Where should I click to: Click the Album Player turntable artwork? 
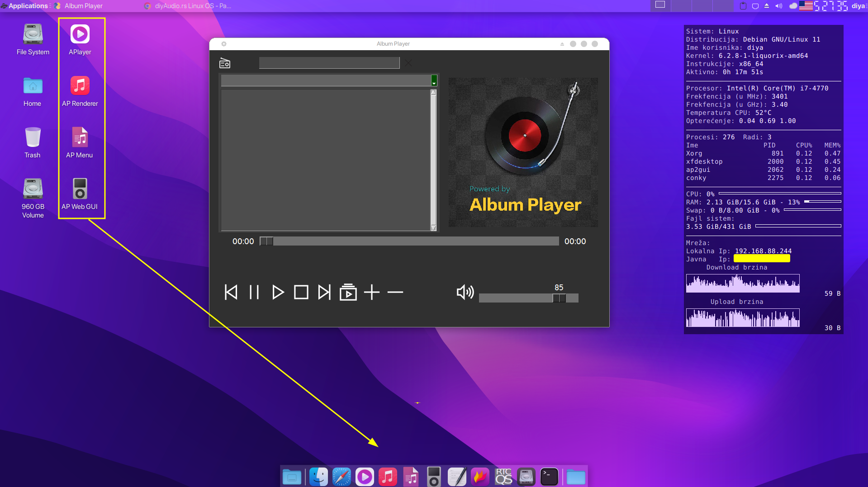point(523,152)
